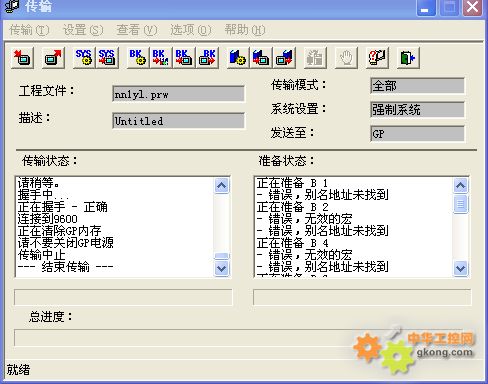This screenshot has height=384, width=488.
Task: Select the 连接到9600 log line
Action: (47, 219)
